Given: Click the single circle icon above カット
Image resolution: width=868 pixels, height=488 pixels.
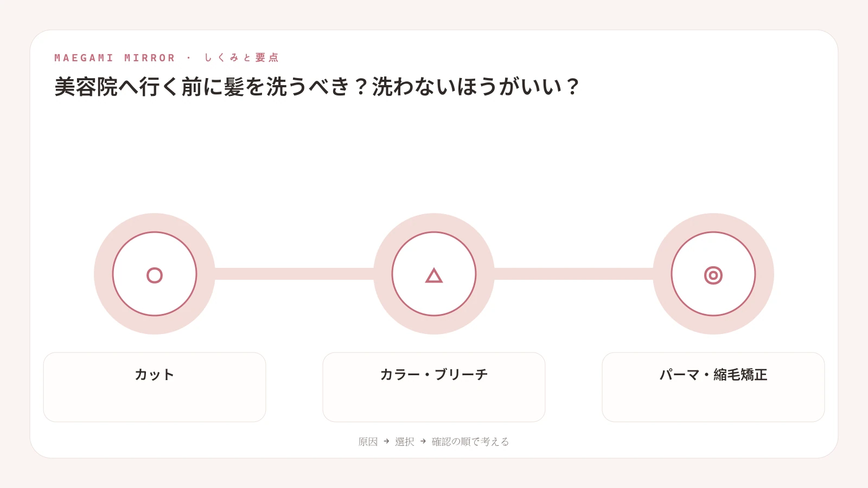Looking at the screenshot, I should [x=155, y=275].
